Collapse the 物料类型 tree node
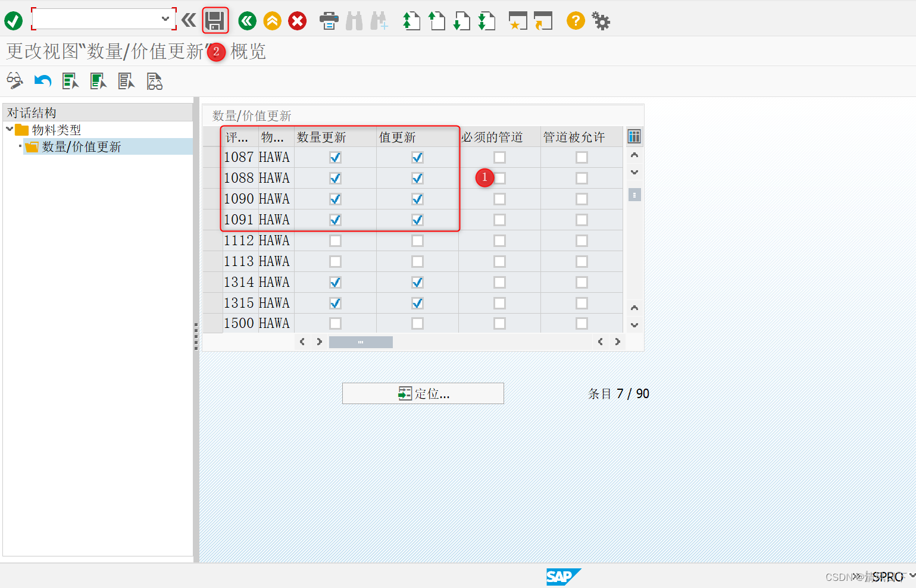 point(10,129)
